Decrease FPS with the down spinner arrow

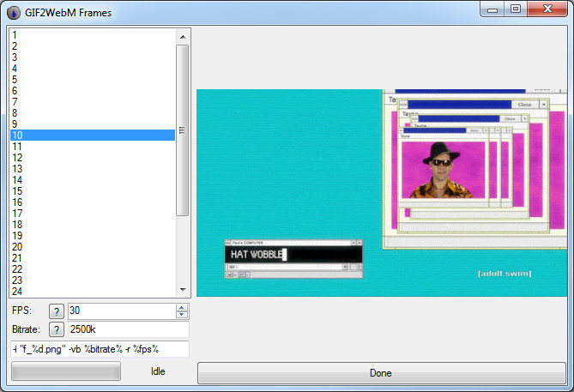(182, 315)
